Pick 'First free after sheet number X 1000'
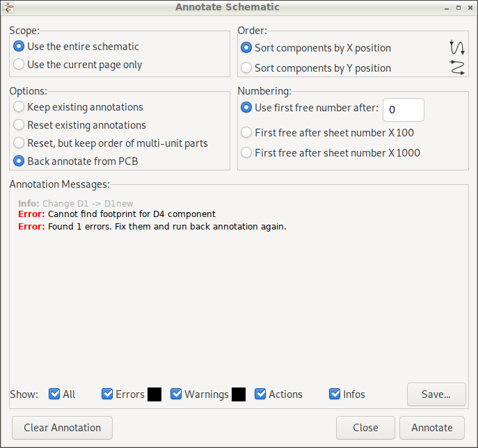This screenshot has width=478, height=448. 246,153
